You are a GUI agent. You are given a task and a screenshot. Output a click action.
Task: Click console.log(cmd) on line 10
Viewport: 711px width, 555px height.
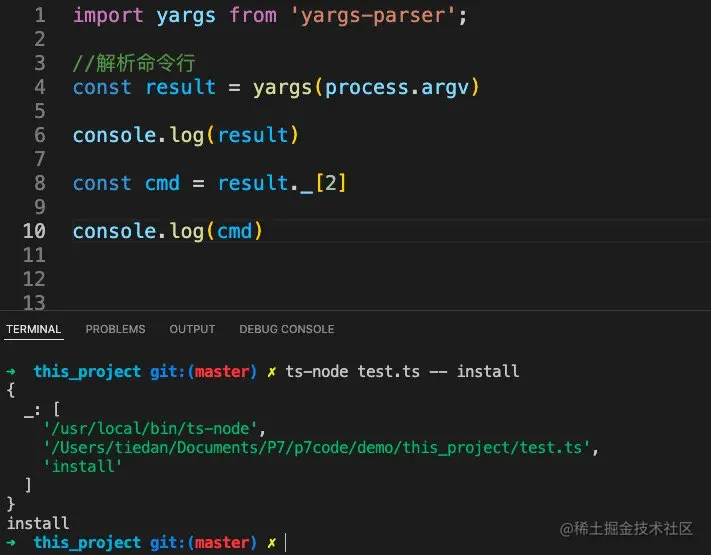tap(168, 231)
